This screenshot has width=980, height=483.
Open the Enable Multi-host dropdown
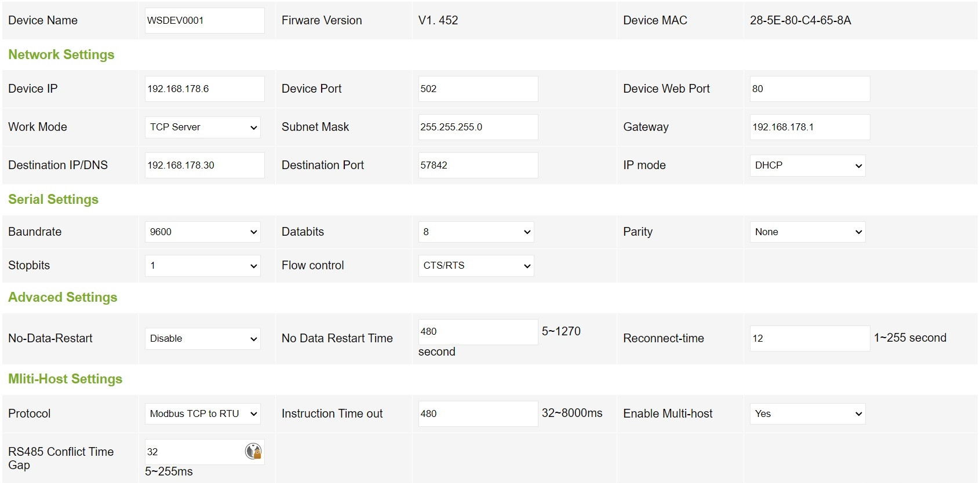[x=807, y=414]
